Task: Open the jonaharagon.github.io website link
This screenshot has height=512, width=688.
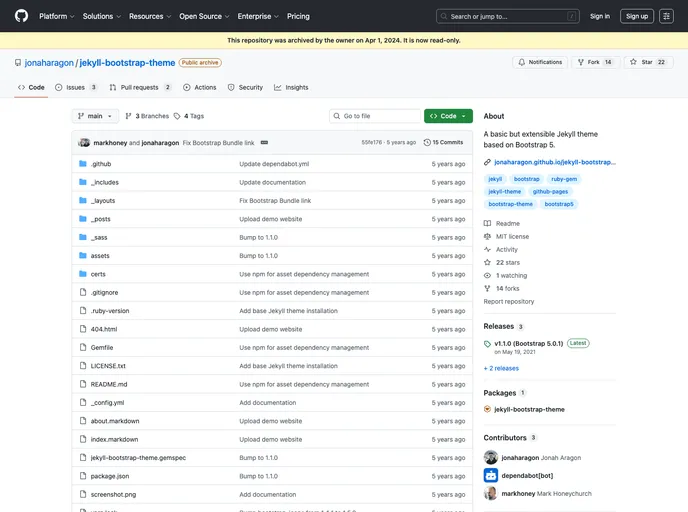Action: (555, 161)
